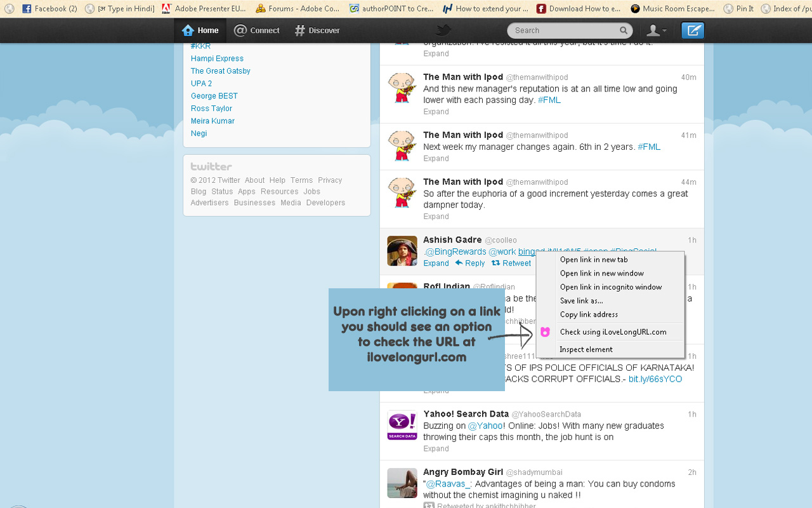Open the How to extend your bookmark
Image resolution: width=812 pixels, height=508 pixels.
(x=485, y=9)
